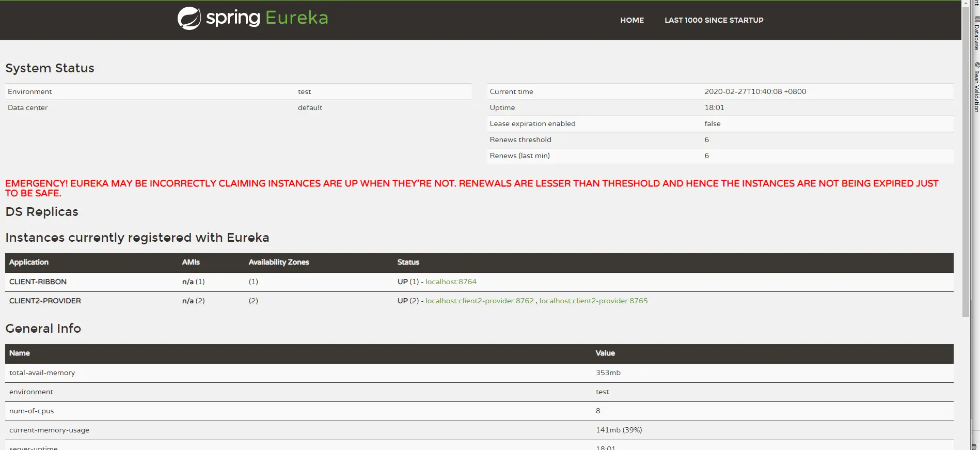Click the 'Lease expiration enabled' label

(533, 123)
